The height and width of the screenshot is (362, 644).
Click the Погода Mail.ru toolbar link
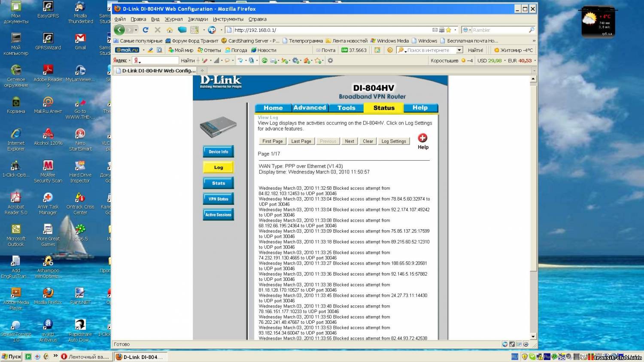236,50
